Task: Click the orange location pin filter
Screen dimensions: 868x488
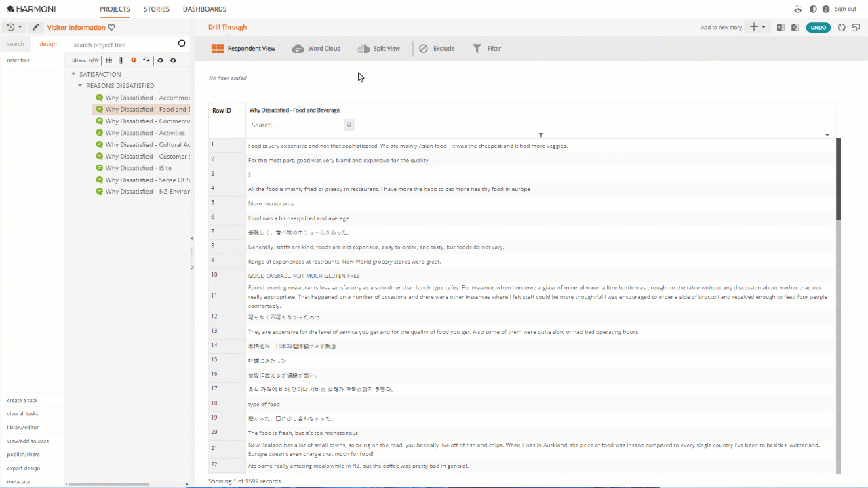Action: click(134, 60)
